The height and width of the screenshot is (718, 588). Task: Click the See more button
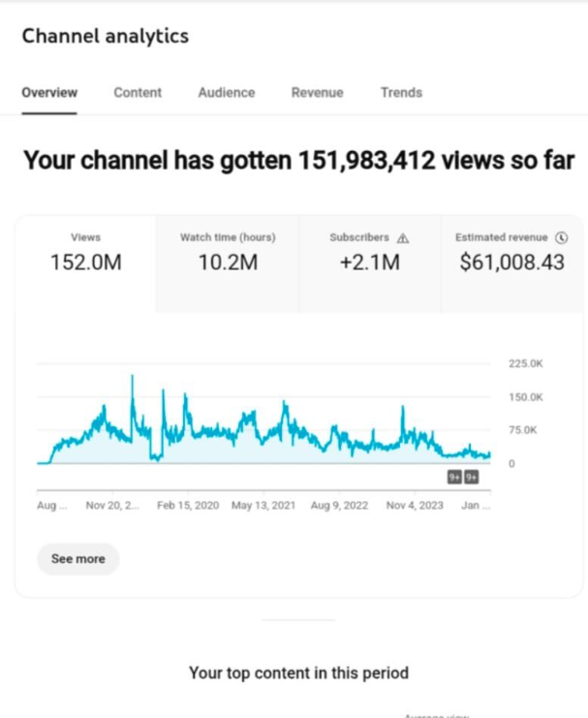point(77,559)
